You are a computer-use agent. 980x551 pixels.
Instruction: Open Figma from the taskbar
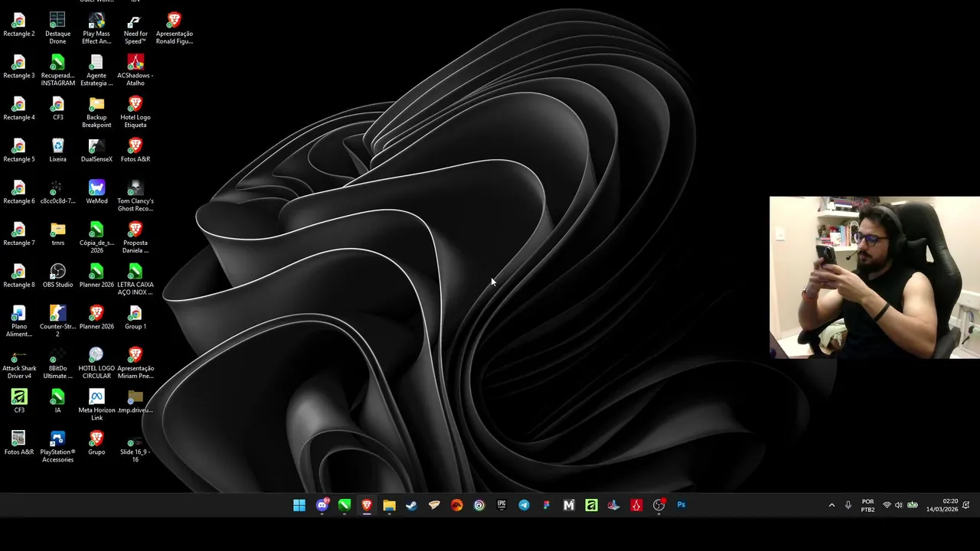coord(547,505)
